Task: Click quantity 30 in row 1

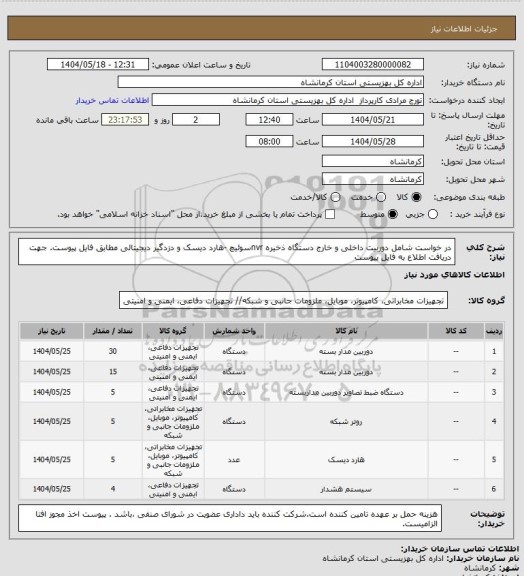Action: 112,351
